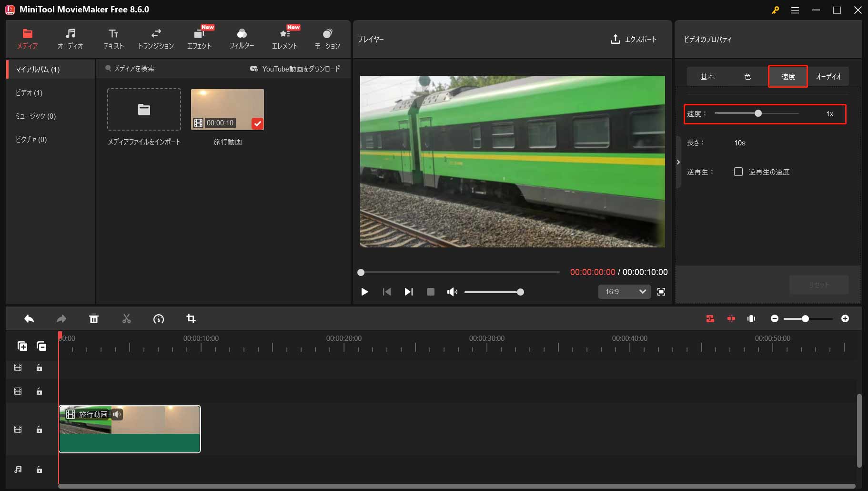Open the crop tool in the timeline toolbar

click(191, 318)
